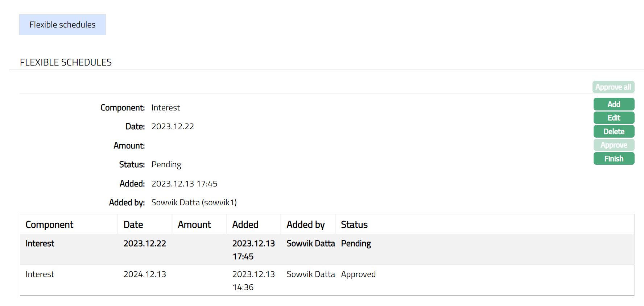Click the Amount column header

point(194,225)
